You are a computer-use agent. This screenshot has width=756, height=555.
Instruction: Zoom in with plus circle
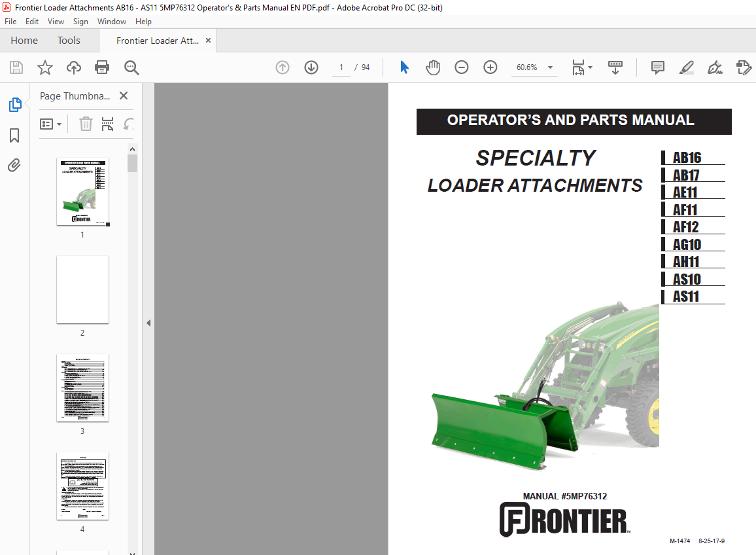click(490, 67)
